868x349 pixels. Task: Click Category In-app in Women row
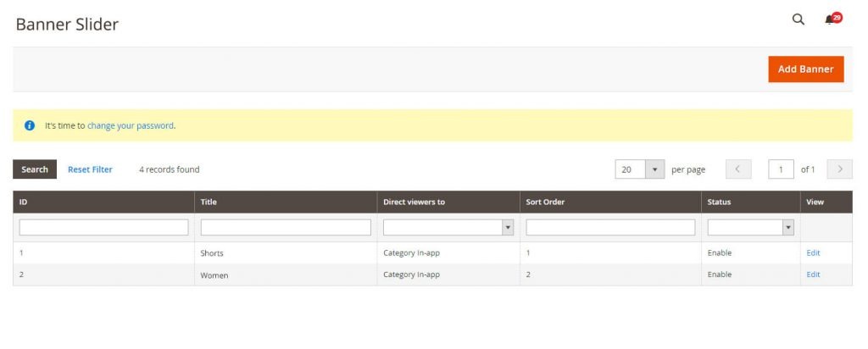[x=411, y=274]
